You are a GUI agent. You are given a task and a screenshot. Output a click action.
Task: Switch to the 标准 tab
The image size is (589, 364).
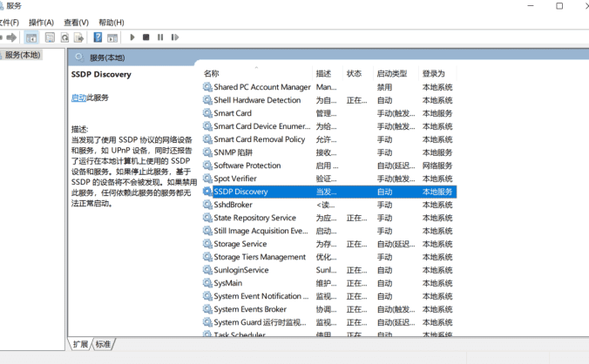coord(104,344)
